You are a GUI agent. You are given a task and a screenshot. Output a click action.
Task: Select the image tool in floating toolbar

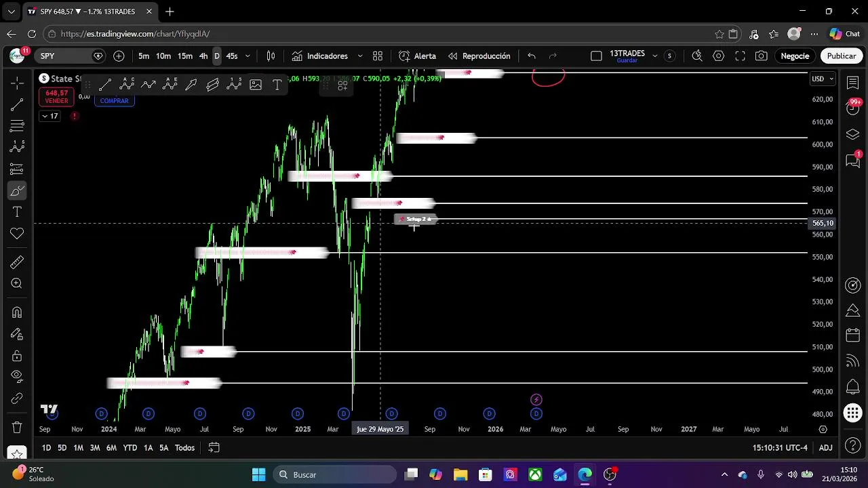(x=256, y=85)
